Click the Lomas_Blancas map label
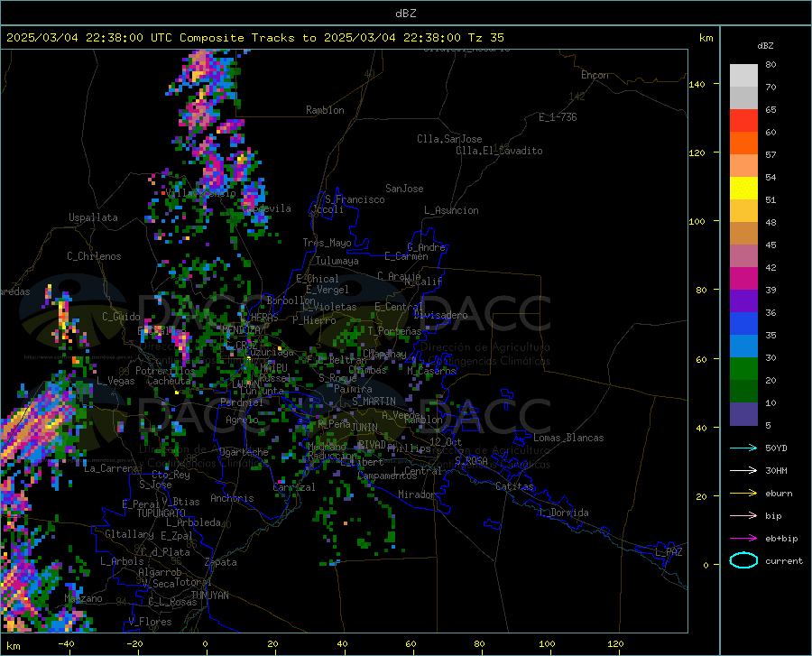Viewport: 812px width, 656px height. pos(568,438)
